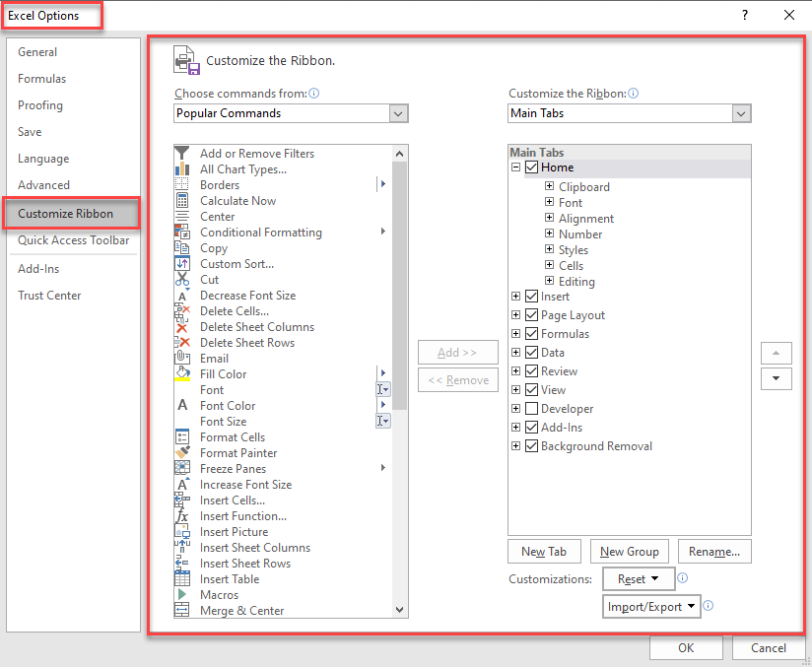
Task: Uncheck the Page Layout checkbox
Action: coord(531,315)
